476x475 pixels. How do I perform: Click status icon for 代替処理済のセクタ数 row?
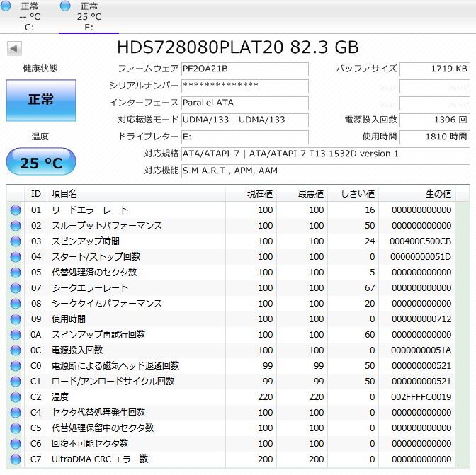click(x=16, y=273)
